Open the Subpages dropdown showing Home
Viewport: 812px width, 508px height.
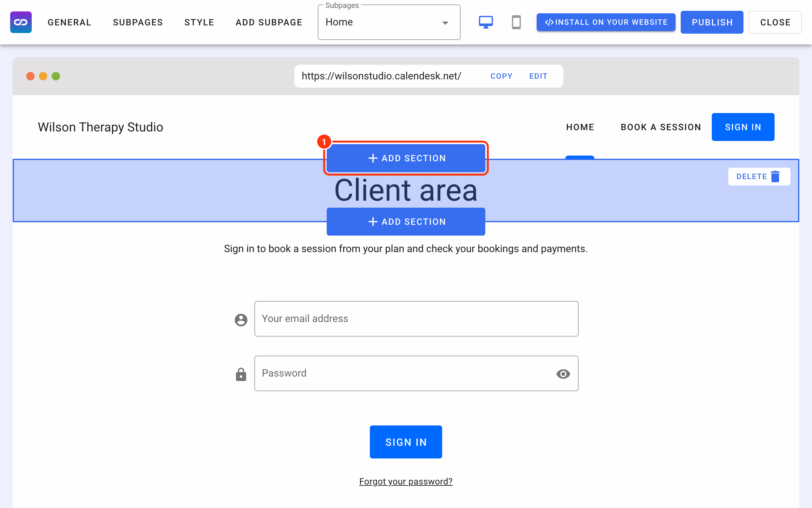389,22
